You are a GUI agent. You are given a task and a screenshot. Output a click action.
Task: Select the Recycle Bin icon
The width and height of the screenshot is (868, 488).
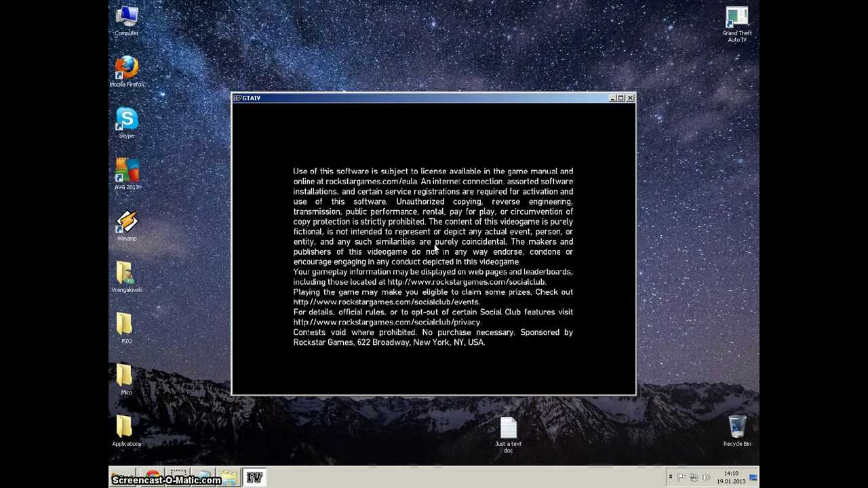click(x=737, y=431)
